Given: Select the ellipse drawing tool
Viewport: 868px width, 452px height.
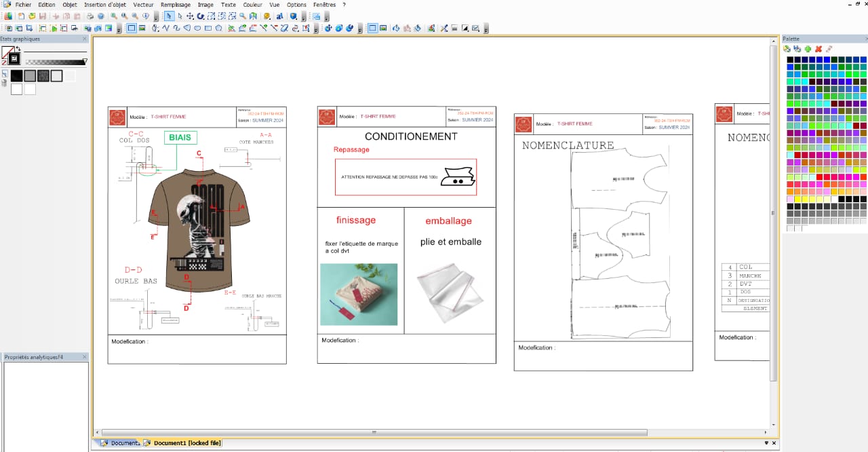Looking at the screenshot, I should [197, 29].
